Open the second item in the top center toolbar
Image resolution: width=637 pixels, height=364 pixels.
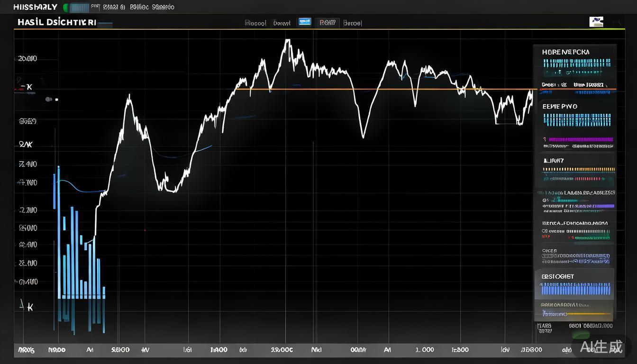pyautogui.click(x=282, y=23)
